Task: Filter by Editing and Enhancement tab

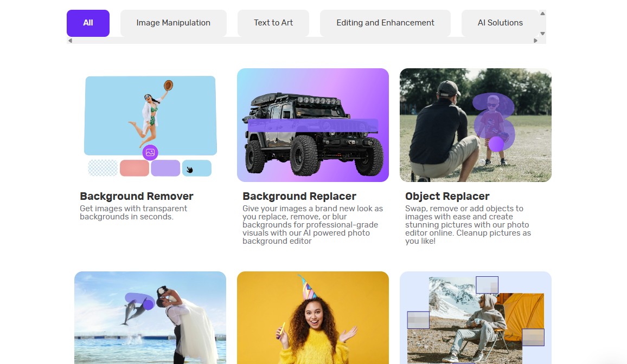Action: 385,23
